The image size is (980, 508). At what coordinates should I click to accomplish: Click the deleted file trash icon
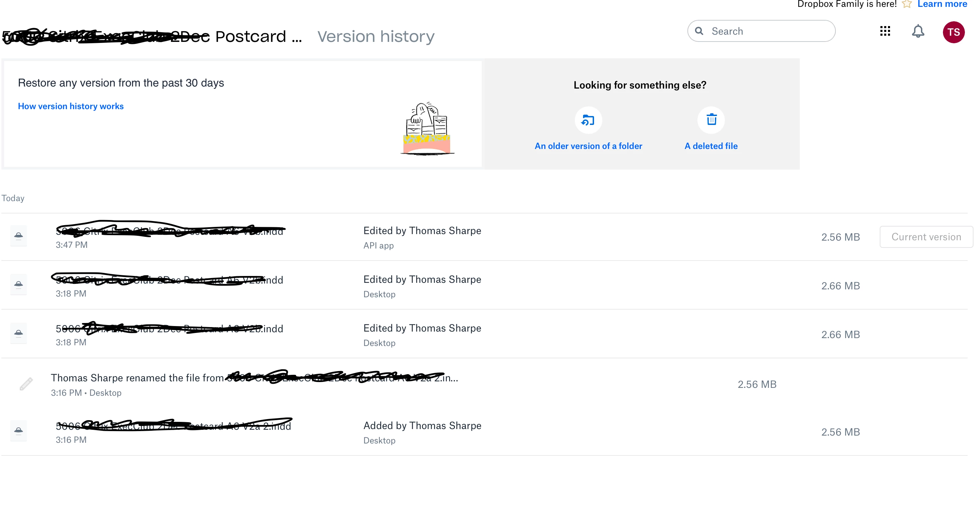711,120
